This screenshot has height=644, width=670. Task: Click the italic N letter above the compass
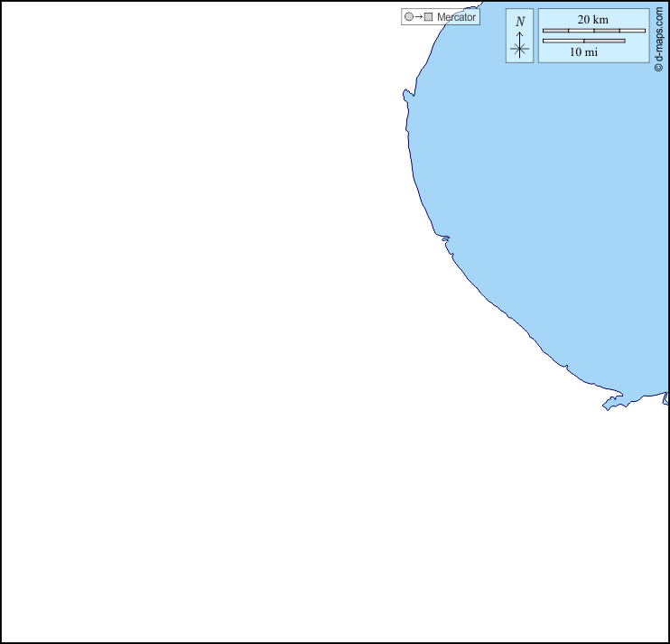click(520, 21)
